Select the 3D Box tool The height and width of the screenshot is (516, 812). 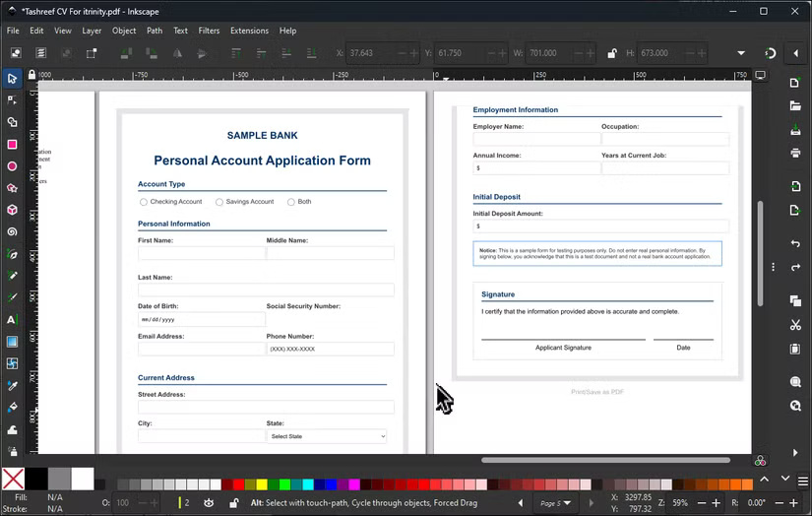pos(12,210)
